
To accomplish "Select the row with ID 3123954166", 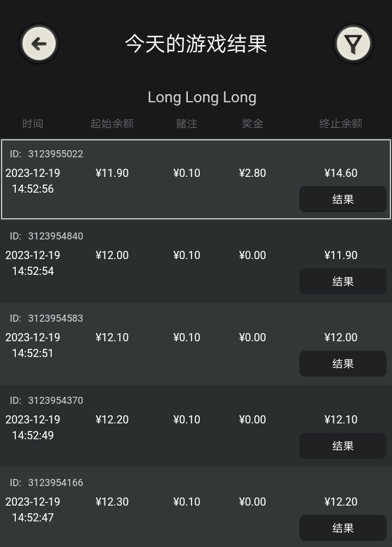I will [196, 507].
